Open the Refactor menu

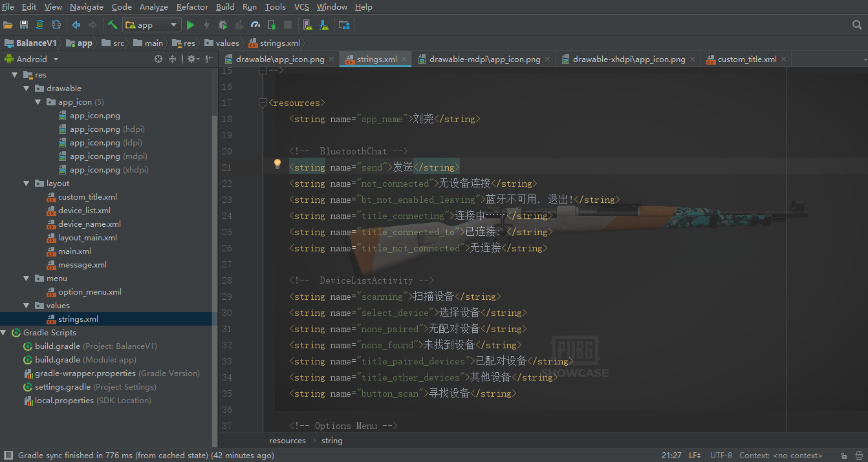(192, 7)
